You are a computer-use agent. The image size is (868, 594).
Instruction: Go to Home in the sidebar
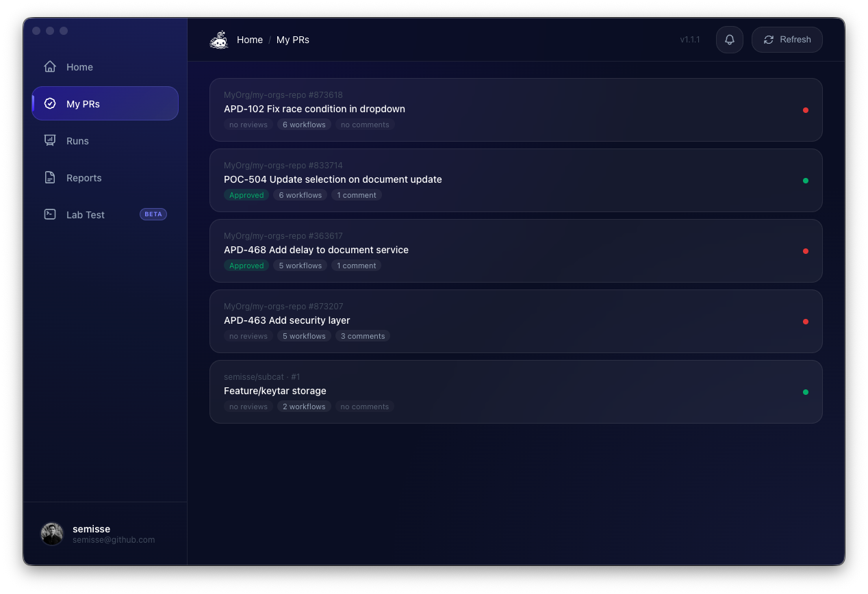(105, 66)
